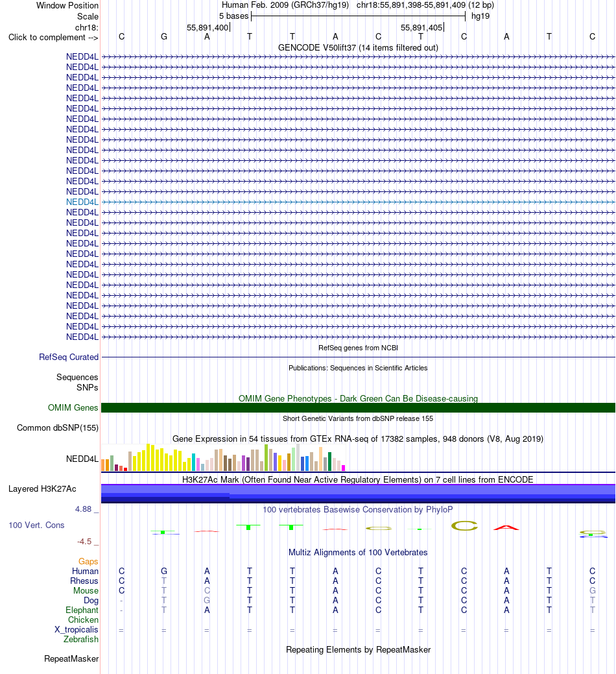Viewport: 616px width, 674px height.
Task: Click the hg19 label beside the scale bar
Action: coord(480,16)
